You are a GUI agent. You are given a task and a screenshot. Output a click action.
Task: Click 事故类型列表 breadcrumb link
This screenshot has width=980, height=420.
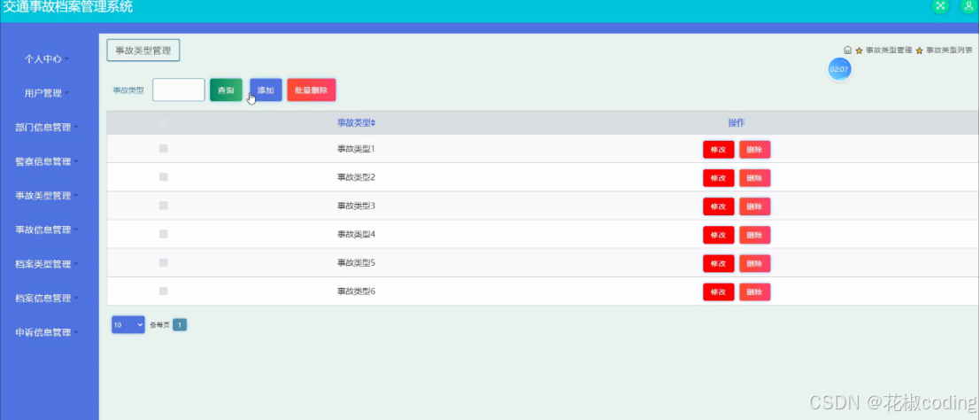click(949, 51)
